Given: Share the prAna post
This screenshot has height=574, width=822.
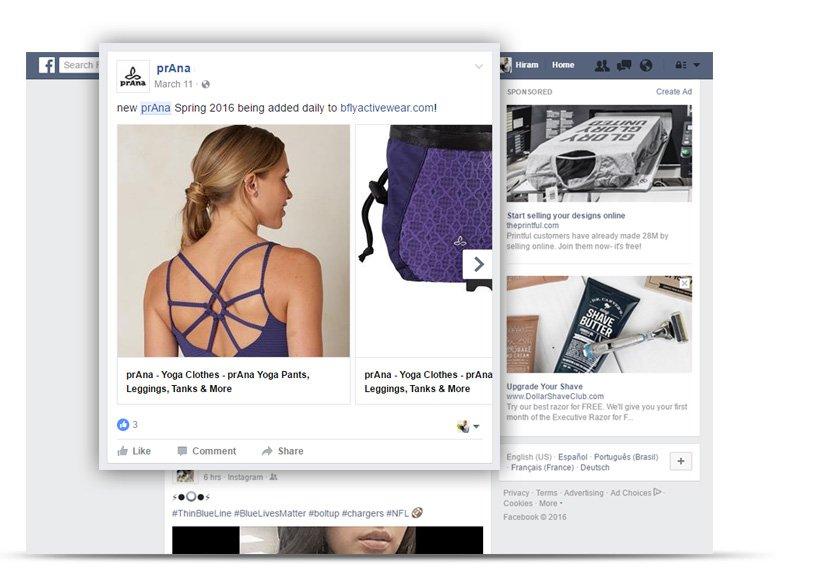Looking at the screenshot, I should click(x=283, y=451).
